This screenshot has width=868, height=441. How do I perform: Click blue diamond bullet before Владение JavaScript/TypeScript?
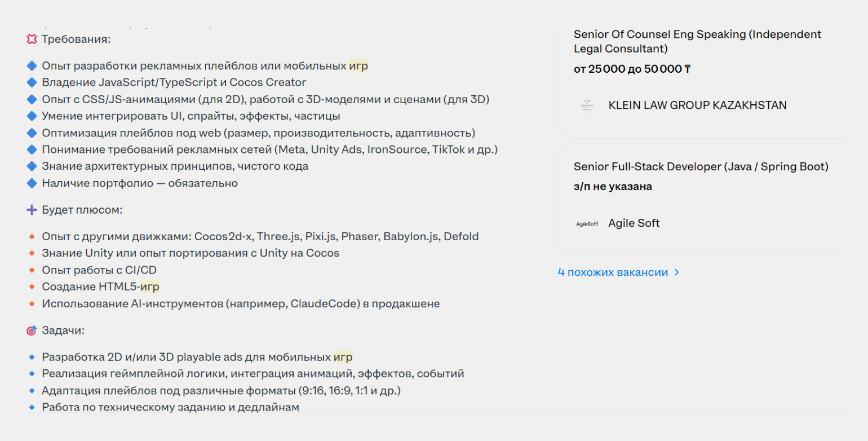click(x=32, y=82)
